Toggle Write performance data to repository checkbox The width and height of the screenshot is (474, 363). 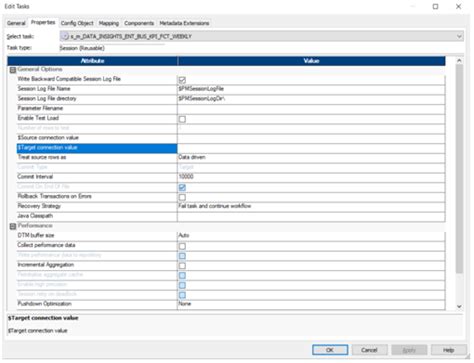[x=182, y=256]
